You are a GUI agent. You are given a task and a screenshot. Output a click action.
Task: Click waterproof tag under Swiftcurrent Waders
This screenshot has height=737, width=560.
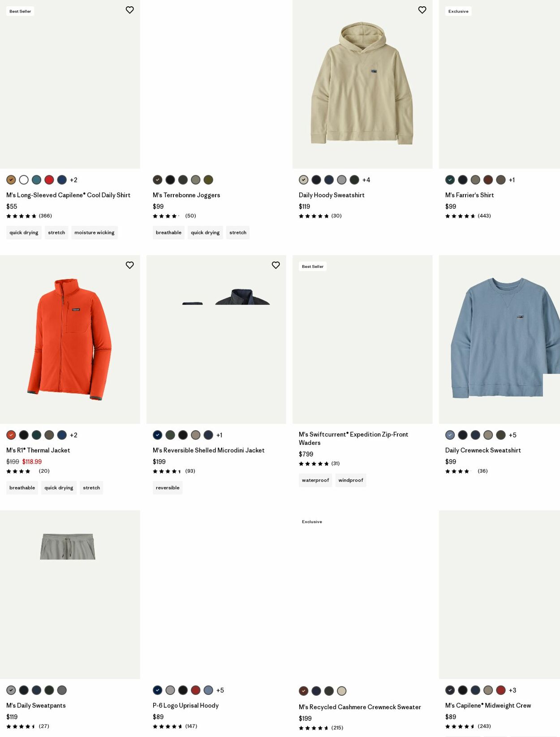pos(315,480)
